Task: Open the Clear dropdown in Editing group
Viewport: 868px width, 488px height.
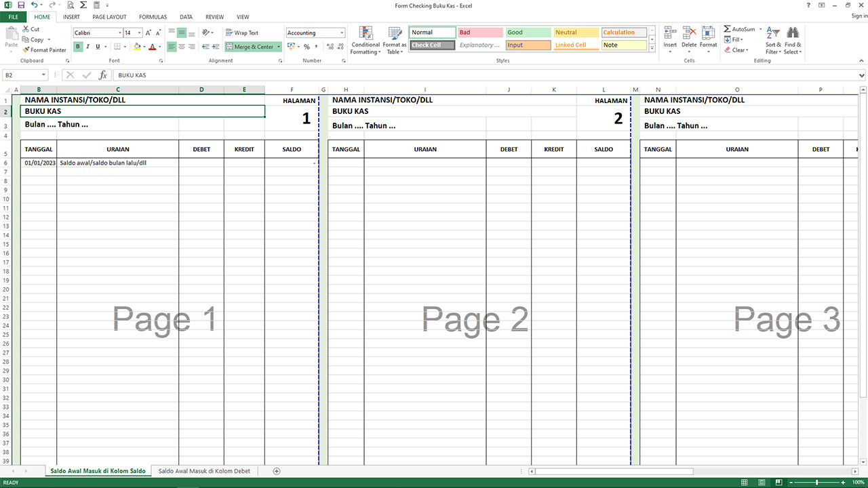Action: pos(736,49)
